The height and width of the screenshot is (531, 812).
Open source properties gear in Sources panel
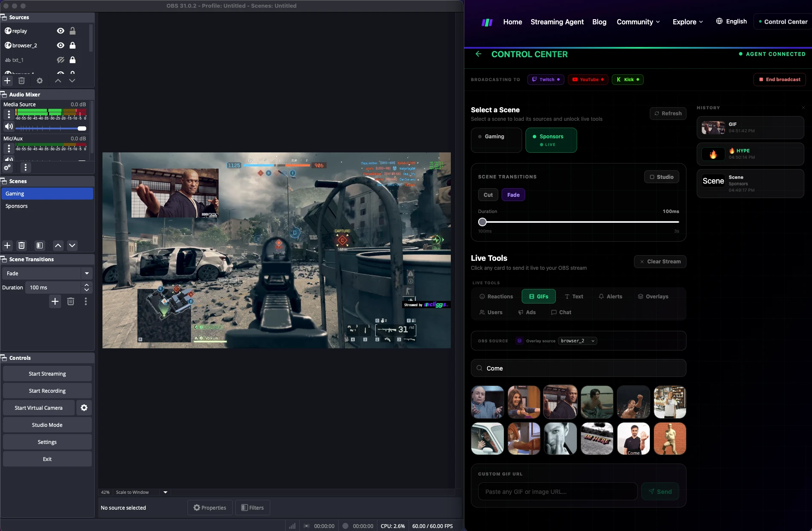40,81
